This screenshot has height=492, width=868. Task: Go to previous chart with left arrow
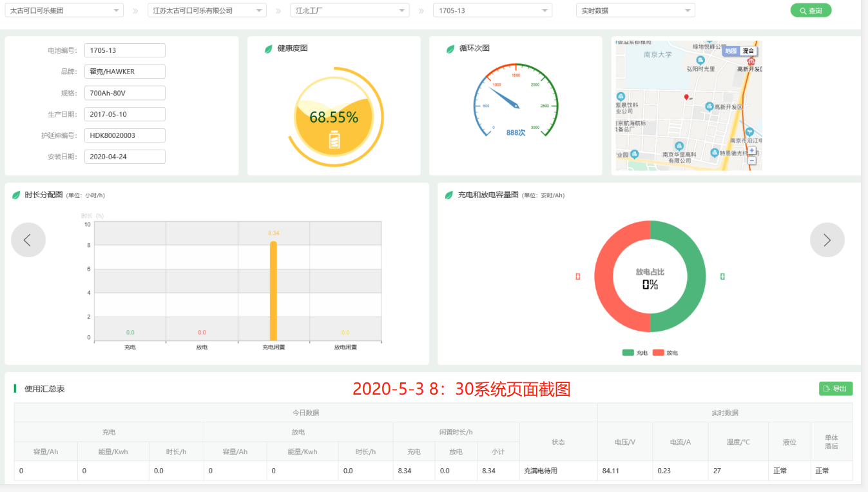(x=28, y=240)
